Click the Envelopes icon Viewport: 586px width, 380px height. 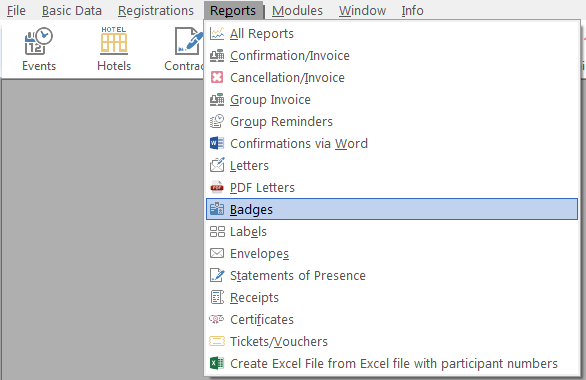[x=217, y=253]
